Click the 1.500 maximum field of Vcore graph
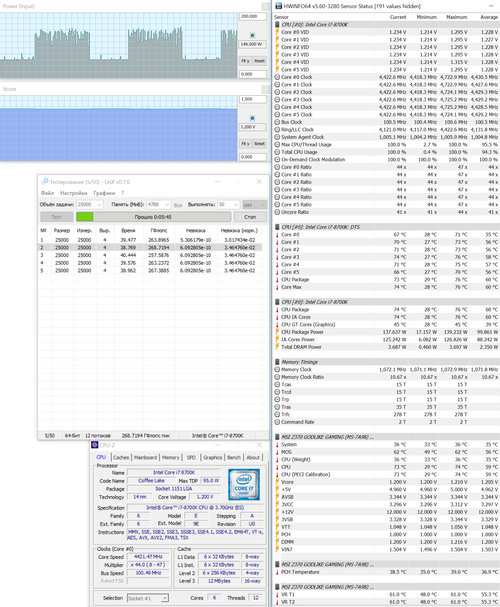Screen dimensions: 500x607 click(x=253, y=99)
